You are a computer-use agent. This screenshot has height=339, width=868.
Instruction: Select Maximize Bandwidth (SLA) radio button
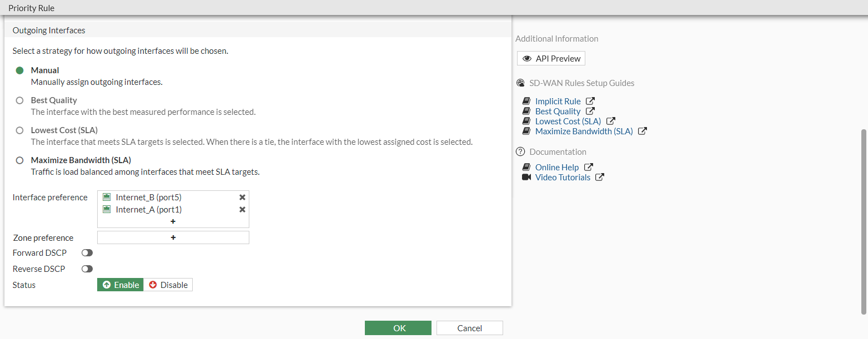[20, 160]
